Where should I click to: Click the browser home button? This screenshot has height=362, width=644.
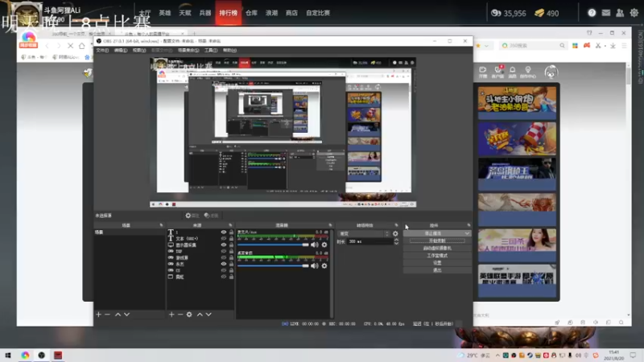(82, 46)
